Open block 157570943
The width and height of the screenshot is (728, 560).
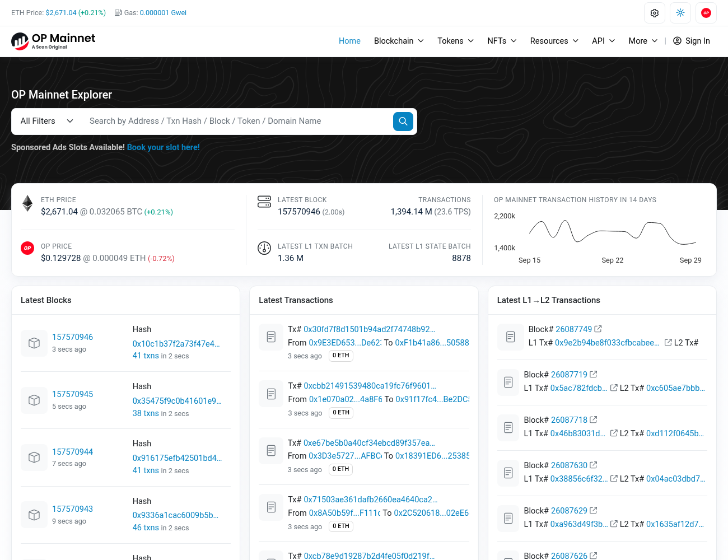point(72,509)
